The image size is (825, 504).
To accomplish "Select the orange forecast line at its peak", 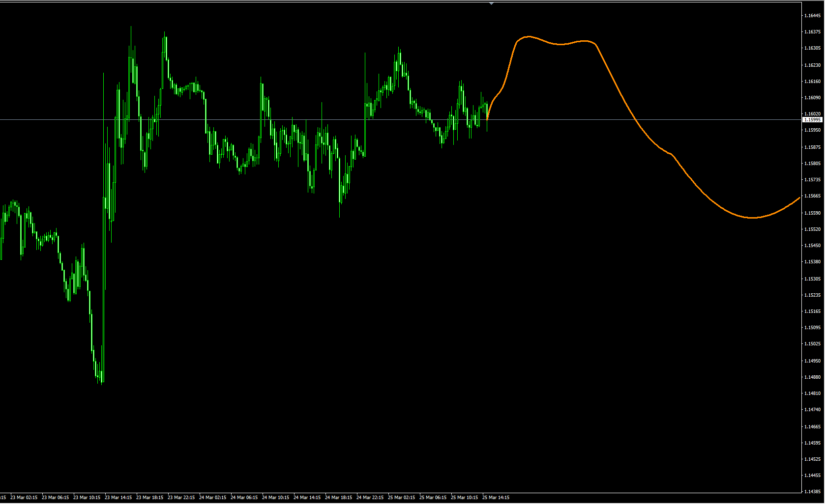I will click(x=529, y=36).
